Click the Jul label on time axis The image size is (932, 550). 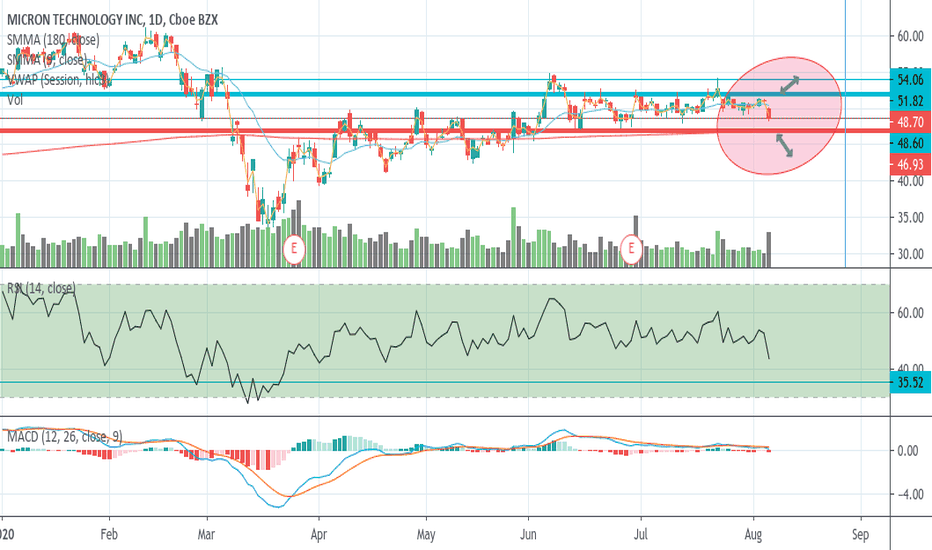[640, 534]
